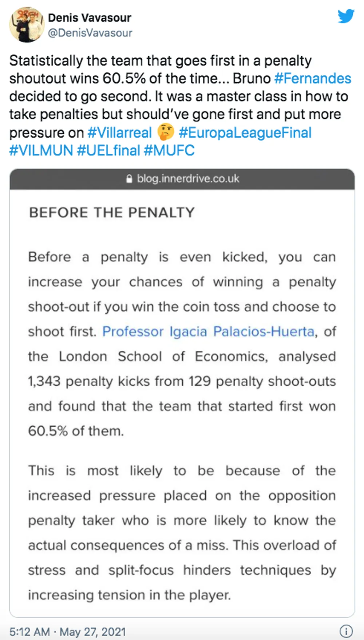Viewport: 364px width, 640px height.
Task: Open the Denis Vavasour display name
Action: pyautogui.click(x=90, y=17)
